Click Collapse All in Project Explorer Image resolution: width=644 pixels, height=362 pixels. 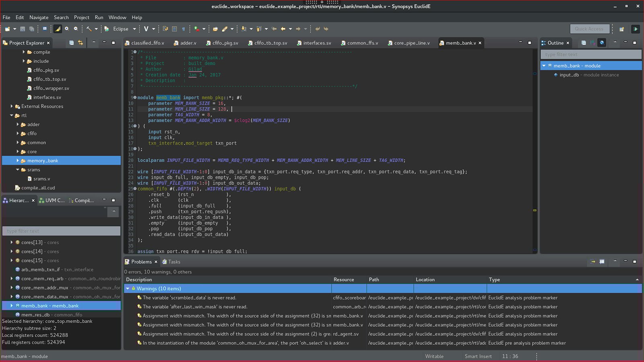coord(71,43)
